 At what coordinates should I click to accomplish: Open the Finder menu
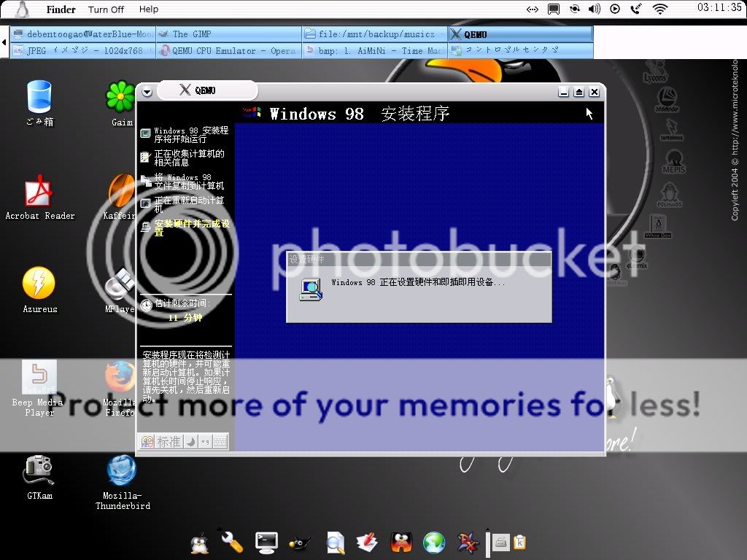61,9
